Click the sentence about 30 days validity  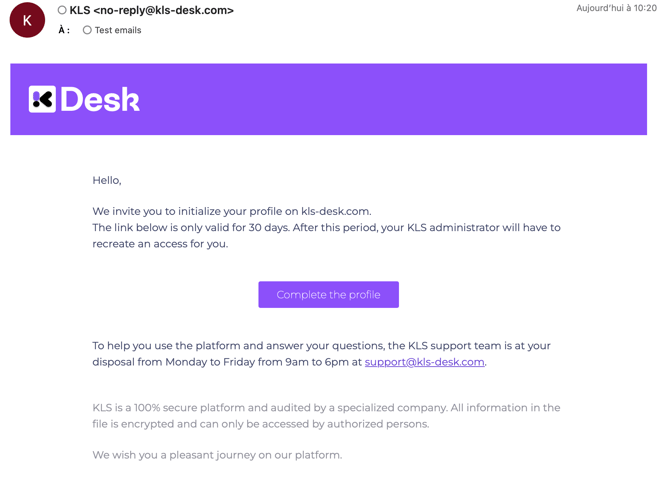coord(326,227)
